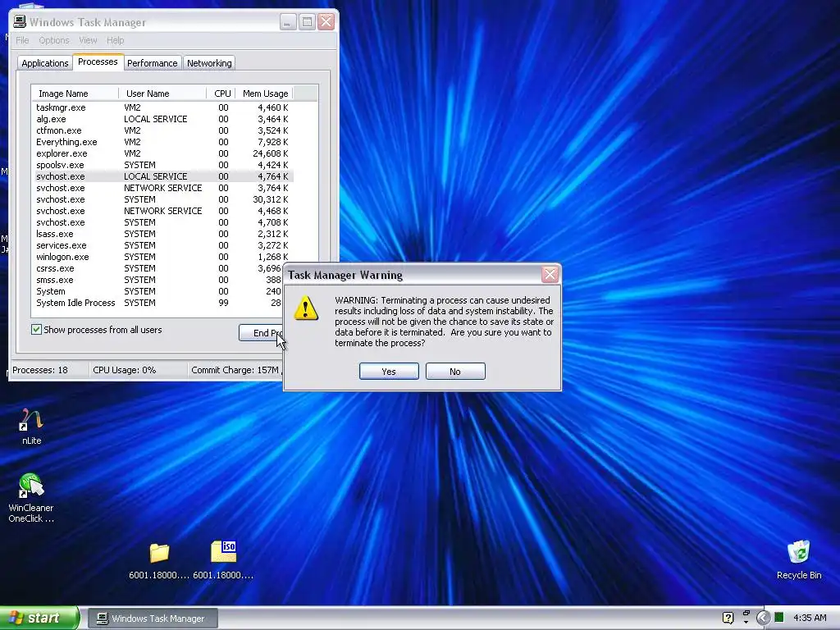Select the alg.exe process row
This screenshot has height=630, width=840.
(163, 119)
